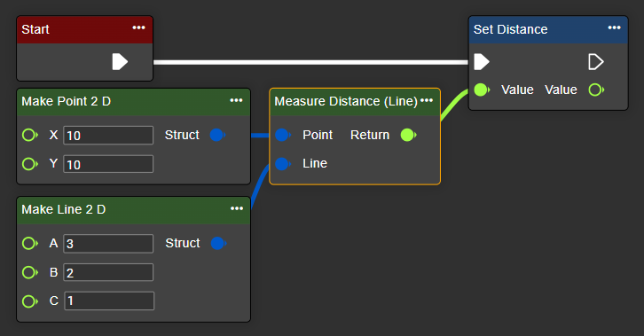Select the Make Line 2 D Struct output pin

point(218,243)
